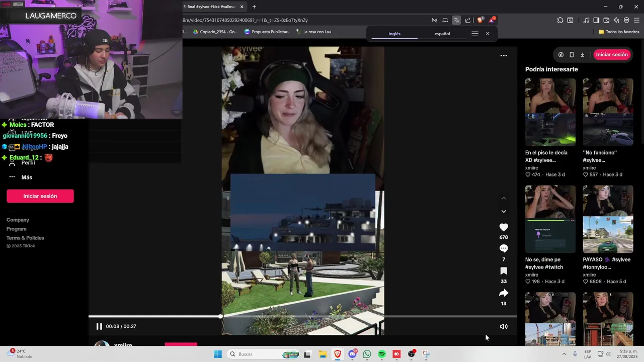Show hidden system tray icons
Viewport: 644px width, 362px height.
click(x=564, y=354)
